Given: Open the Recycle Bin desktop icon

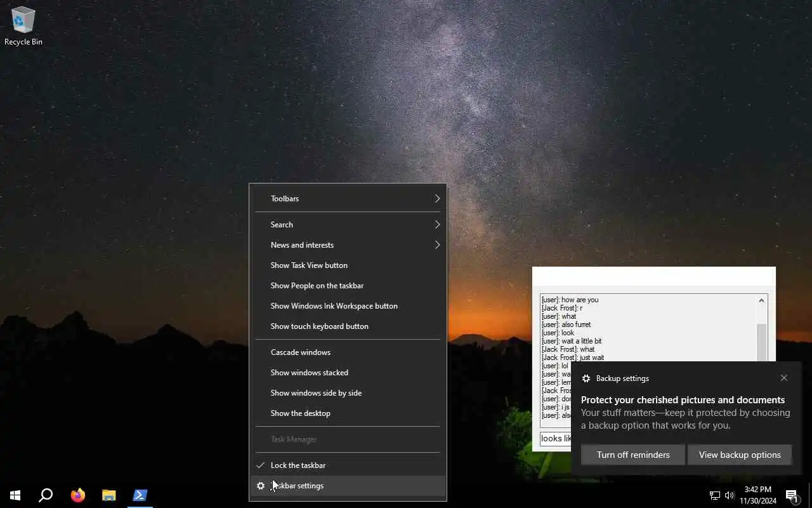Looking at the screenshot, I should pos(23,27).
